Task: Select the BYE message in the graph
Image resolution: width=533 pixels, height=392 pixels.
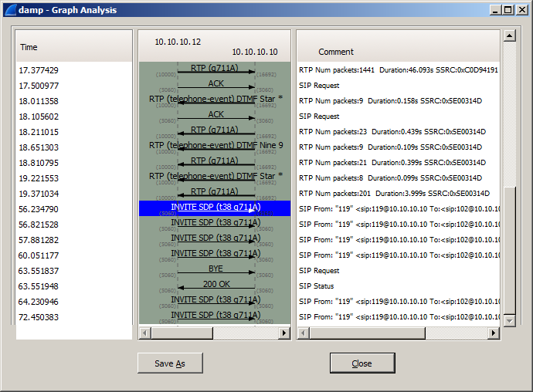Action: tap(216, 270)
